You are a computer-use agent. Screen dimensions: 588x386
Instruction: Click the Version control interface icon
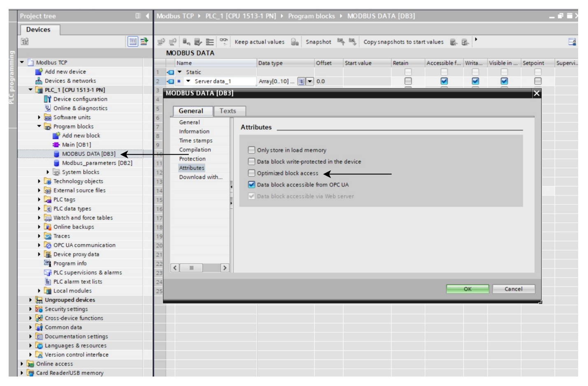[39, 355]
